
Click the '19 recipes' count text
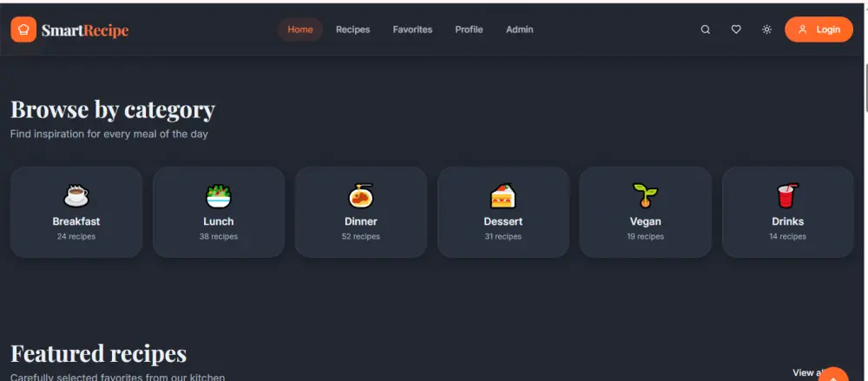click(646, 236)
